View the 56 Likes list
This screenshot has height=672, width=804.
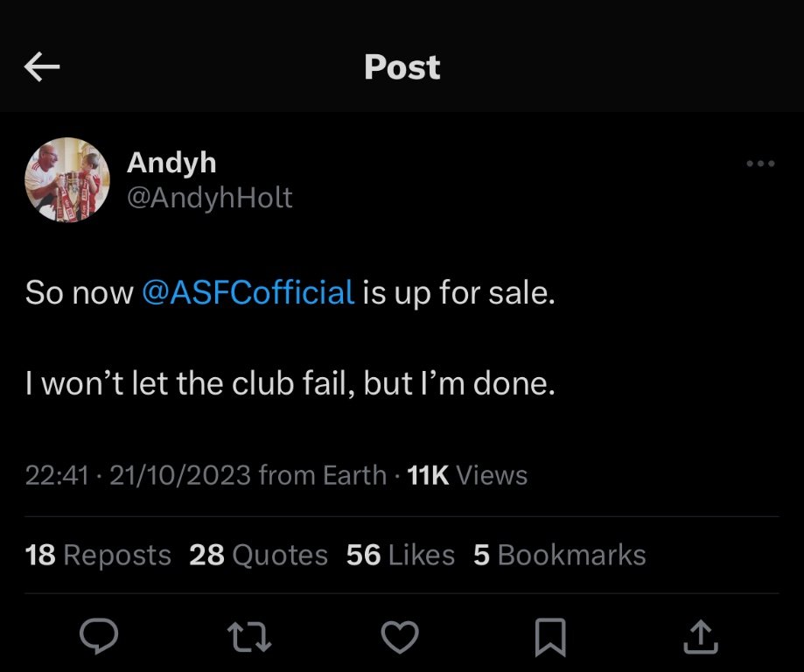(401, 555)
